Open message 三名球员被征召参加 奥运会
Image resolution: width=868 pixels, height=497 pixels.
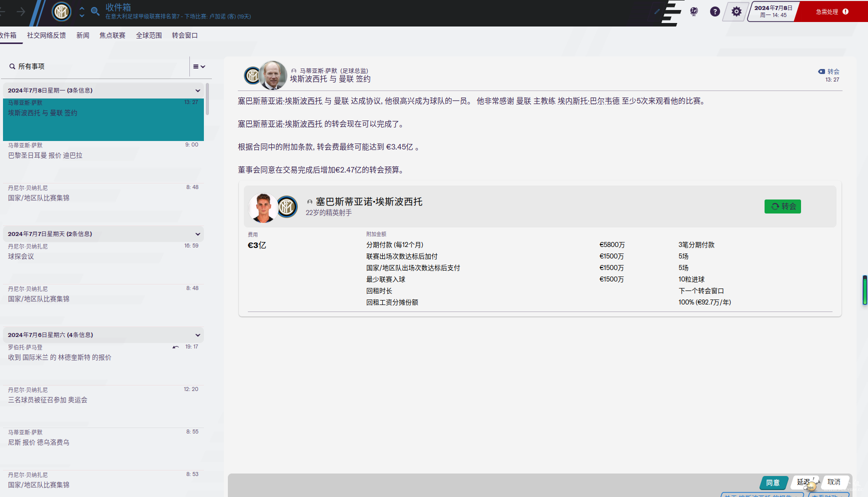(x=103, y=406)
